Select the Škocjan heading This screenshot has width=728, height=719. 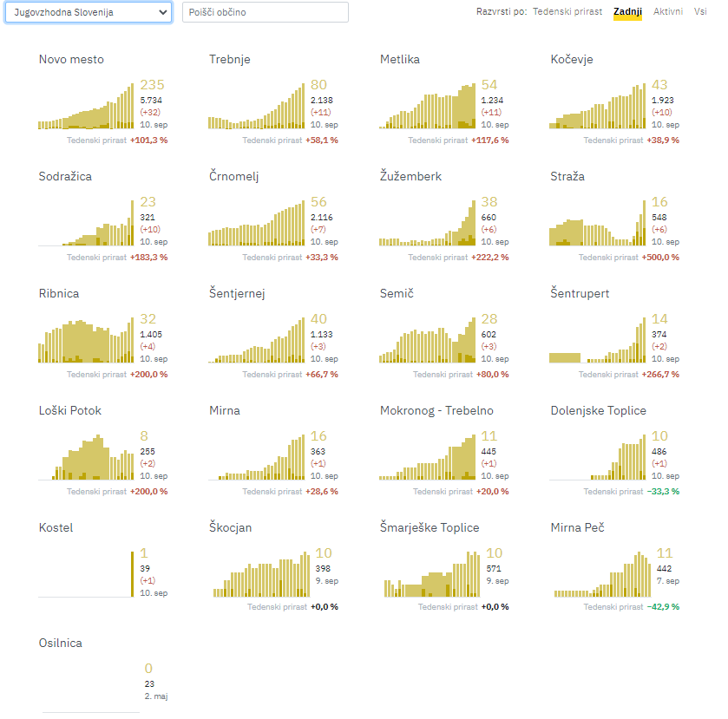coord(230,528)
